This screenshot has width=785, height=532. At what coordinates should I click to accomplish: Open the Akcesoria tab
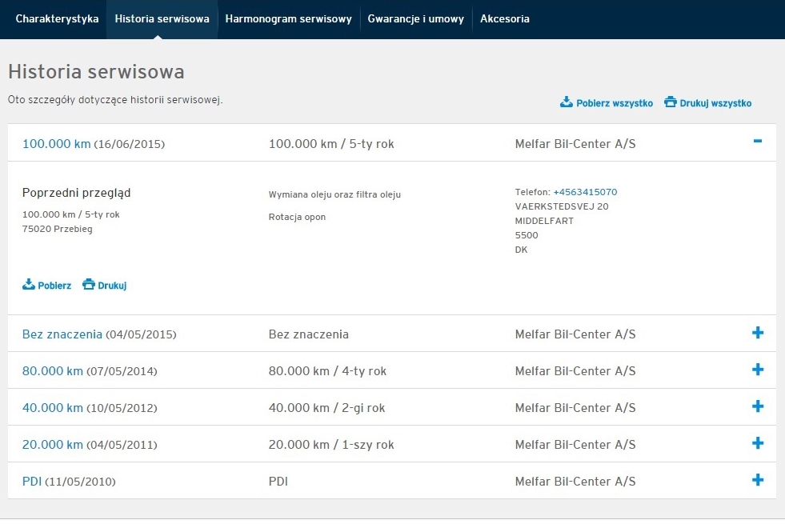504,18
